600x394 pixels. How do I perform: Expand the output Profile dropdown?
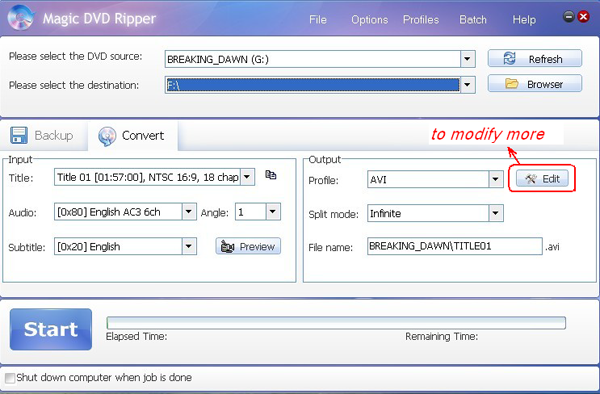[496, 179]
